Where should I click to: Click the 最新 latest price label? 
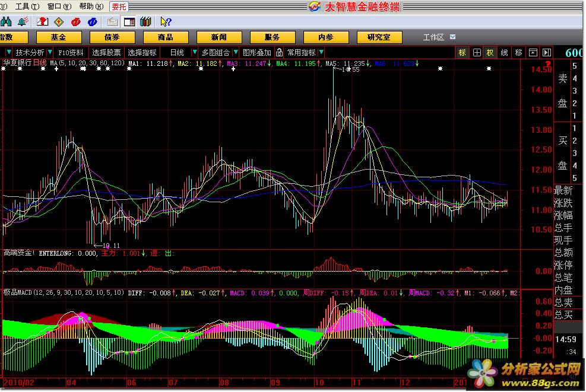(563, 190)
